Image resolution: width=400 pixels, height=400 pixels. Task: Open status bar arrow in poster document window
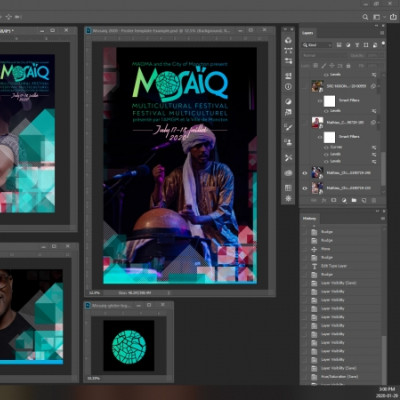tap(169, 293)
